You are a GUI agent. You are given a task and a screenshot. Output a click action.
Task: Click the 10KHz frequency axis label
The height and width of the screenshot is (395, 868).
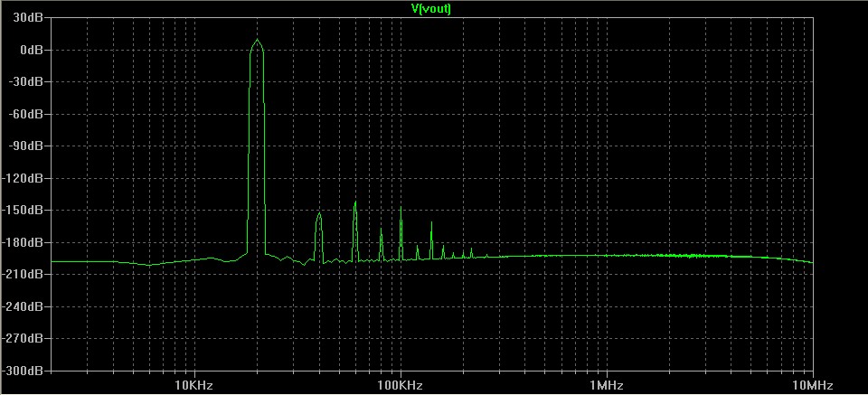point(193,384)
